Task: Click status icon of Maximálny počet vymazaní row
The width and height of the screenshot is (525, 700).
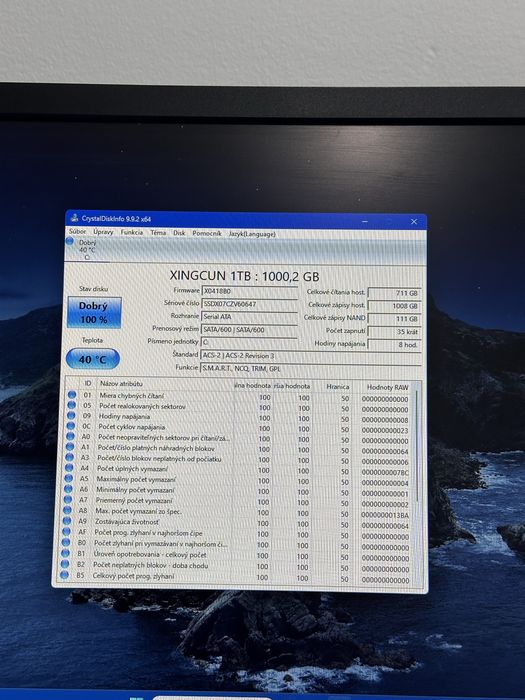Action: click(68, 478)
